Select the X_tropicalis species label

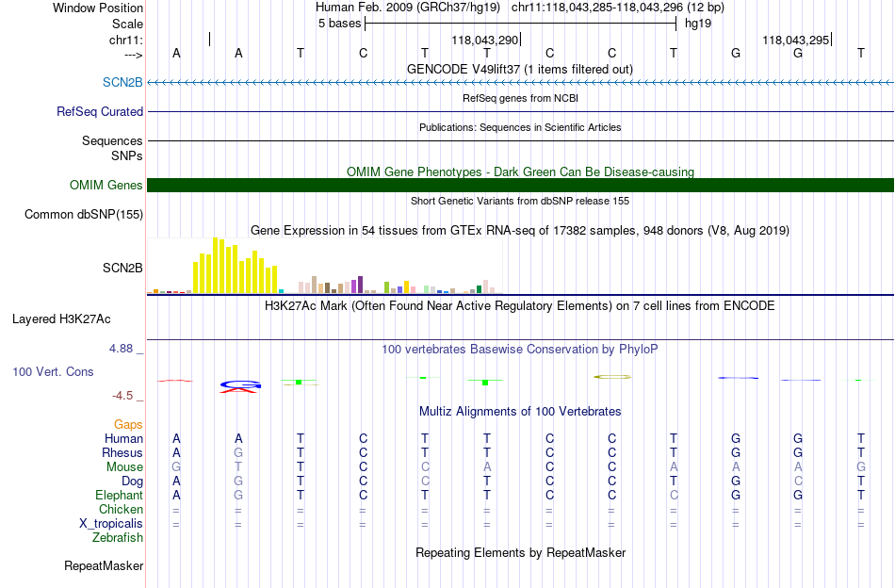coord(111,524)
